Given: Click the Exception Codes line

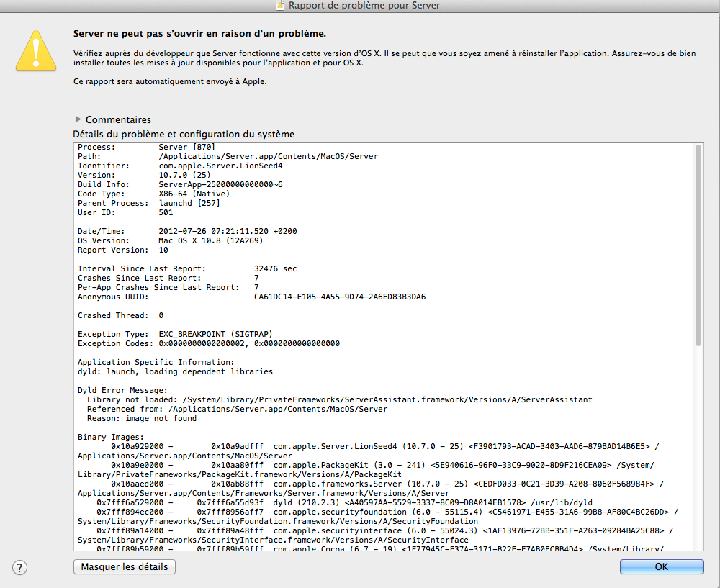Looking at the screenshot, I should tap(209, 344).
